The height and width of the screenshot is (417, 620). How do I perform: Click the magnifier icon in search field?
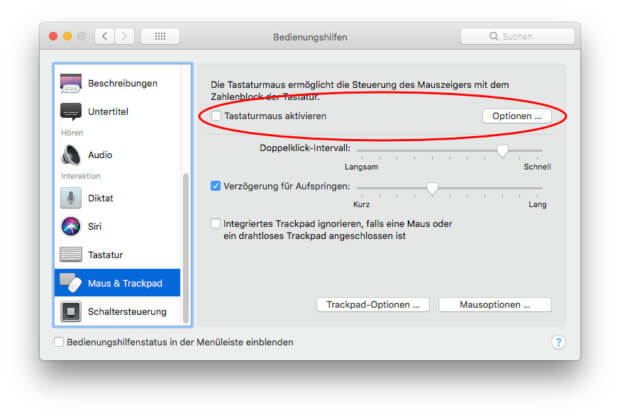point(493,36)
